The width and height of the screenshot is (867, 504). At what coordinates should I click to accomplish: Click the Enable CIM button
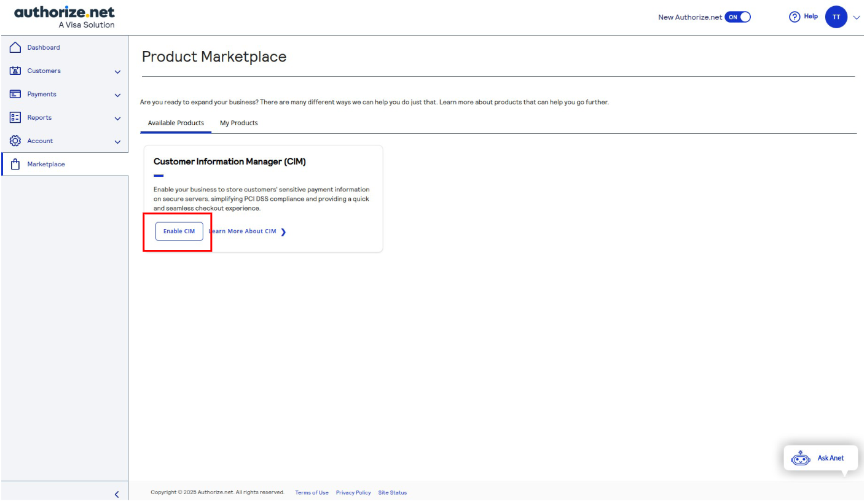[x=179, y=231]
